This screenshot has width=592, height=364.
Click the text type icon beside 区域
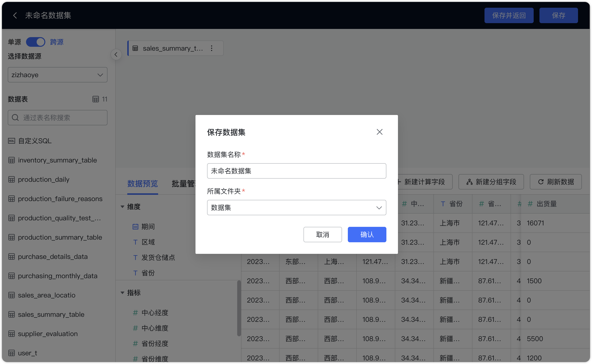(x=135, y=242)
